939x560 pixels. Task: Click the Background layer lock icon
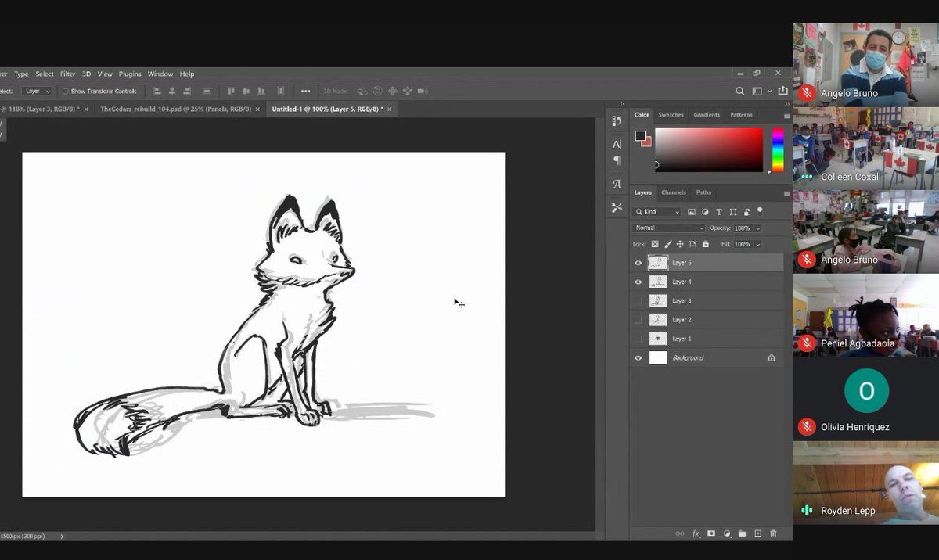coord(772,357)
